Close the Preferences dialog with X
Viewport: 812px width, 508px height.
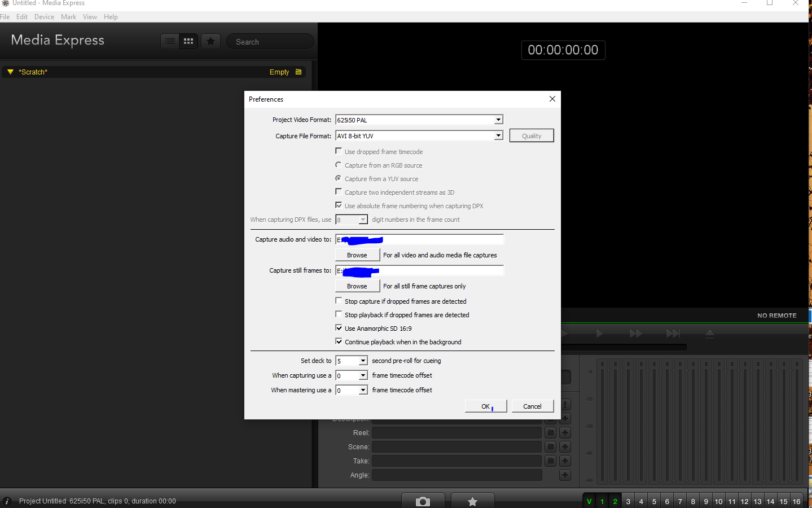pos(552,99)
